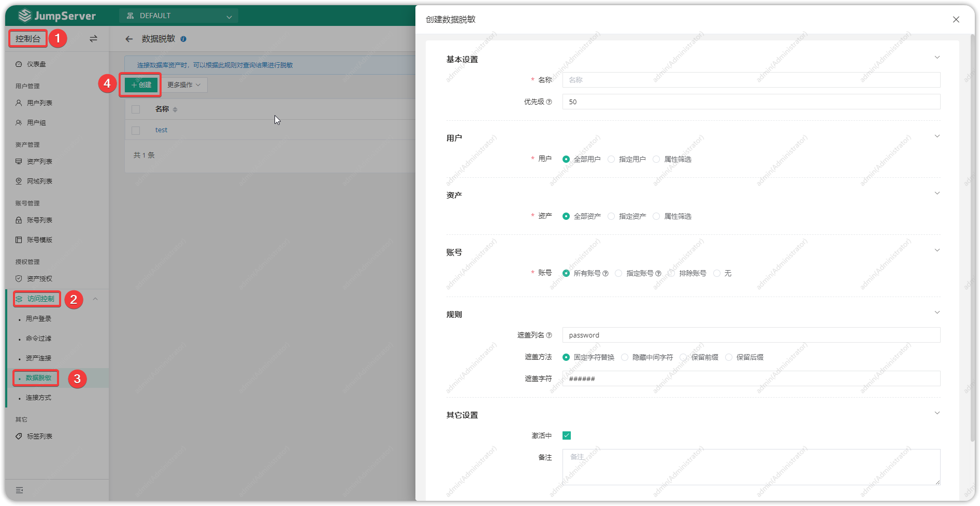Close the 创建数据脱敏 drawer
Screen dimensions: 980x506
tap(956, 19)
